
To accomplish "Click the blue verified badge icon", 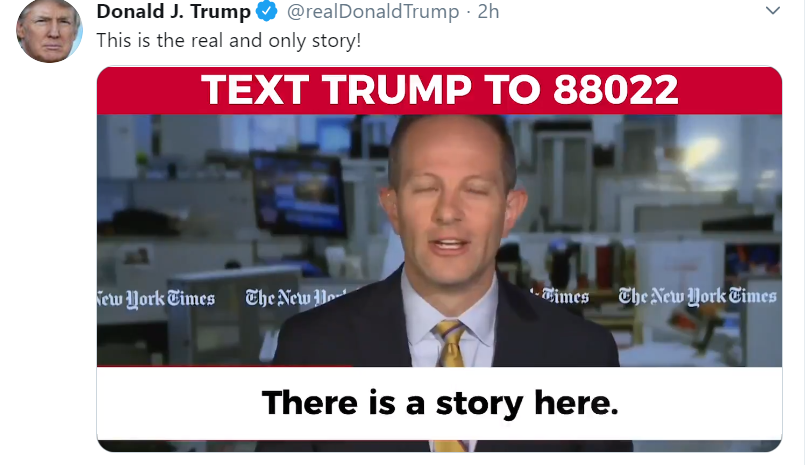I will click(266, 11).
